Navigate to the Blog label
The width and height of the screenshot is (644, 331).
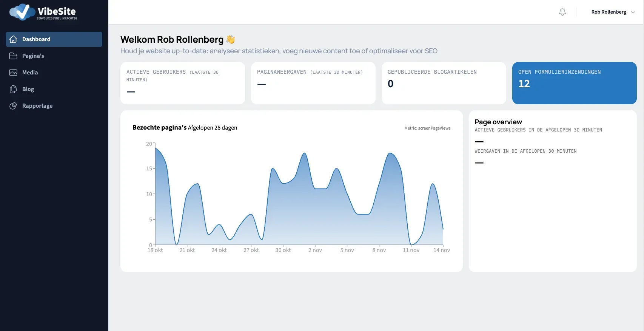(28, 89)
